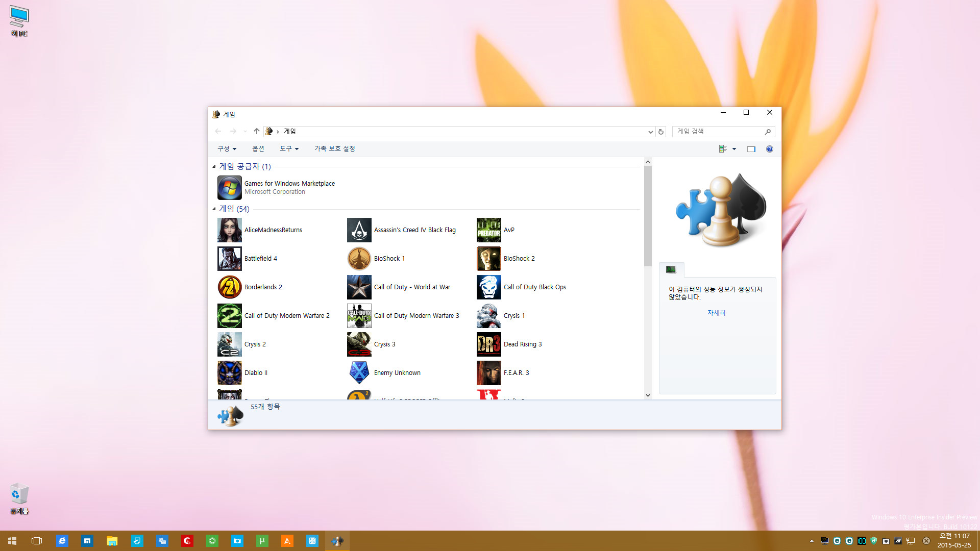Click the refresh icon in address bar
980x551 pixels.
(x=661, y=132)
